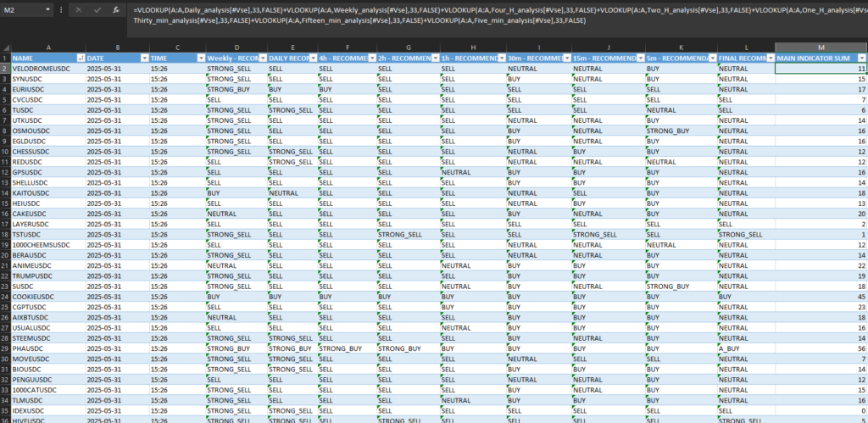Open the 30m recommendation filter dropdown

coord(567,58)
